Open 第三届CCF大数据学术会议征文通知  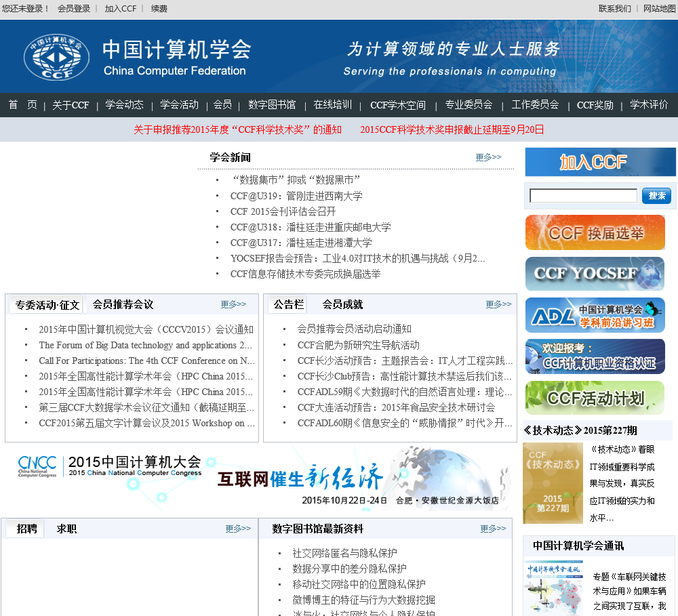pyautogui.click(x=146, y=407)
